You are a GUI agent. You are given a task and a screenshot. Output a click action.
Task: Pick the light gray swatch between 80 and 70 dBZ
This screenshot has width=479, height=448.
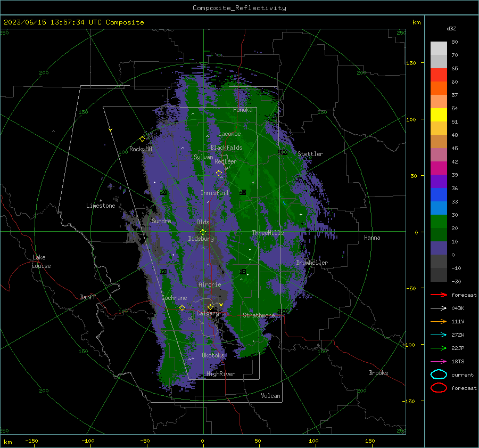coord(439,48)
